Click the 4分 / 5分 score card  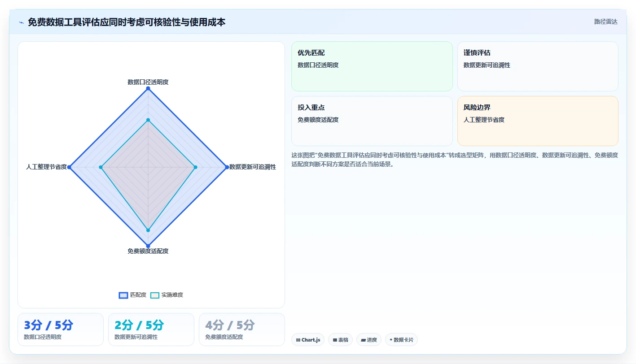tap(242, 329)
